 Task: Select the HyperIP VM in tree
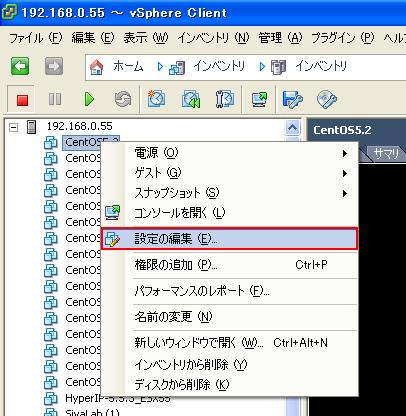pyautogui.click(x=118, y=398)
